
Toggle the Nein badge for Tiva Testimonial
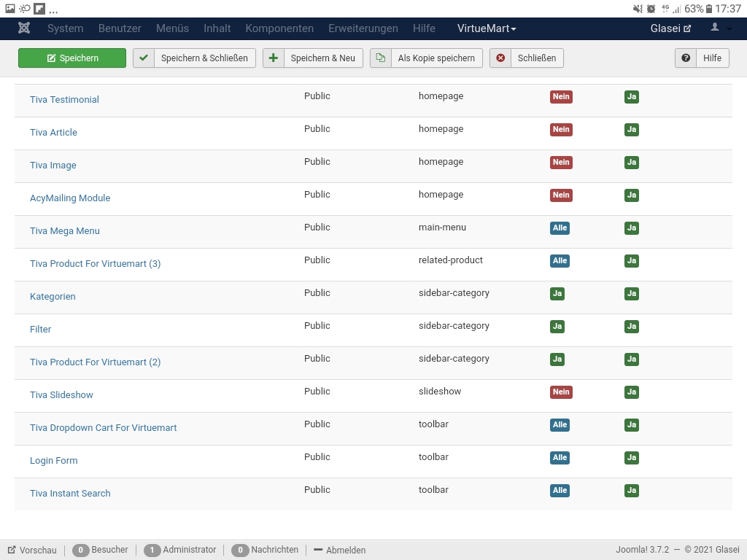click(561, 97)
